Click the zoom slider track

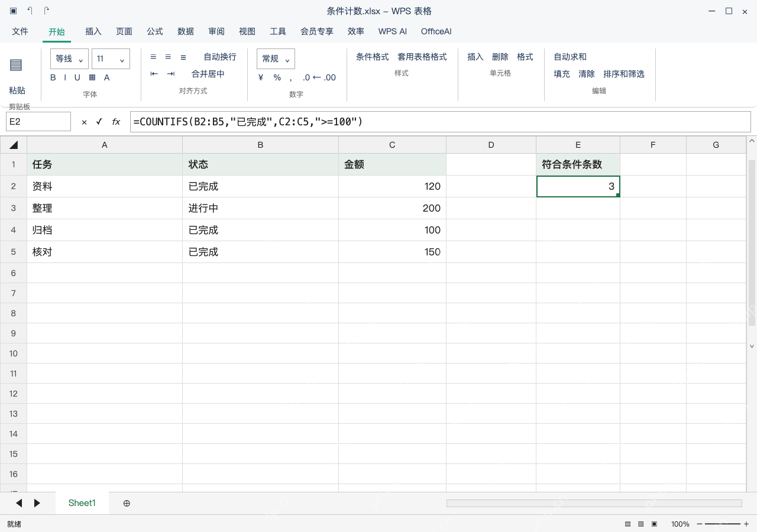click(723, 524)
